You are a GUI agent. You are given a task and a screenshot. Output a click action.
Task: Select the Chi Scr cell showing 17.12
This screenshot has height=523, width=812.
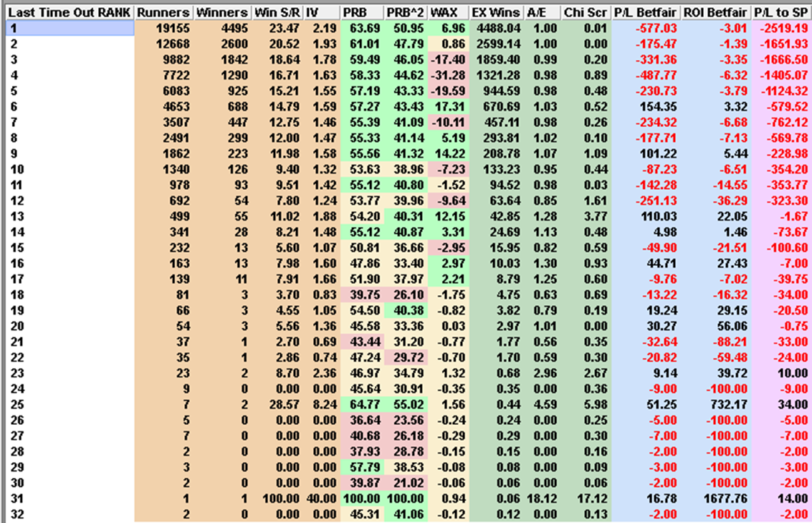[585, 499]
